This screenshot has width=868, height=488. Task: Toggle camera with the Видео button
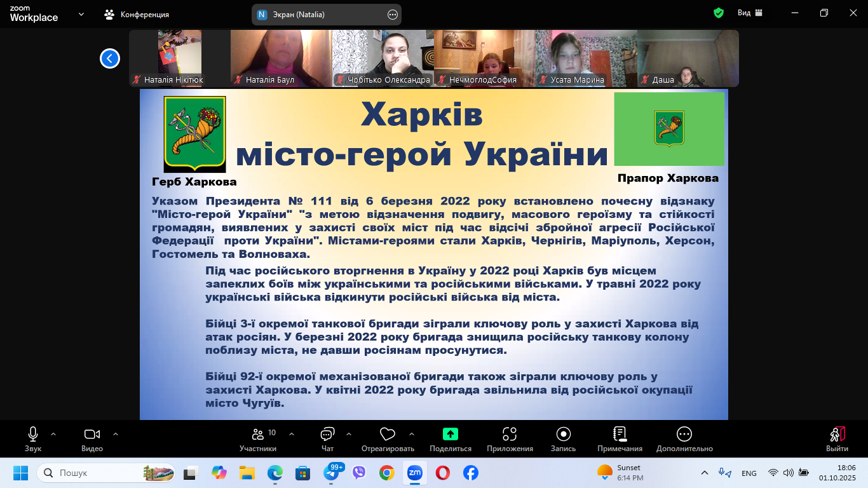point(92,438)
